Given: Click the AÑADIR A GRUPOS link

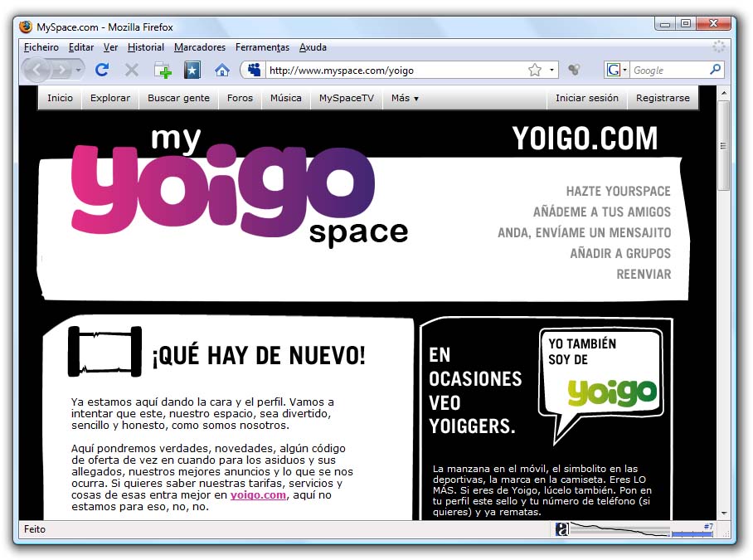Looking at the screenshot, I should pyautogui.click(x=620, y=253).
